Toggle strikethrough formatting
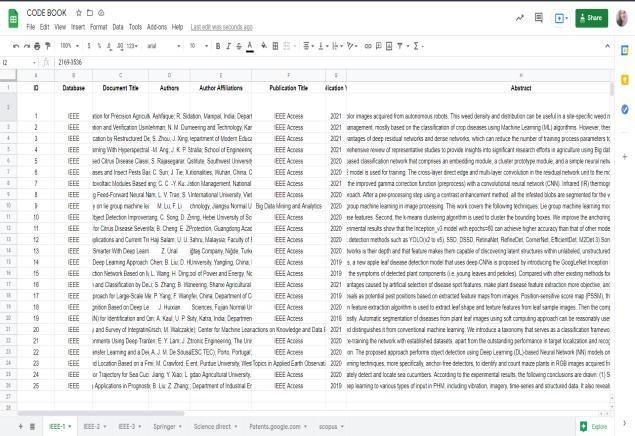This screenshot has width=635, height=436. tap(239, 46)
